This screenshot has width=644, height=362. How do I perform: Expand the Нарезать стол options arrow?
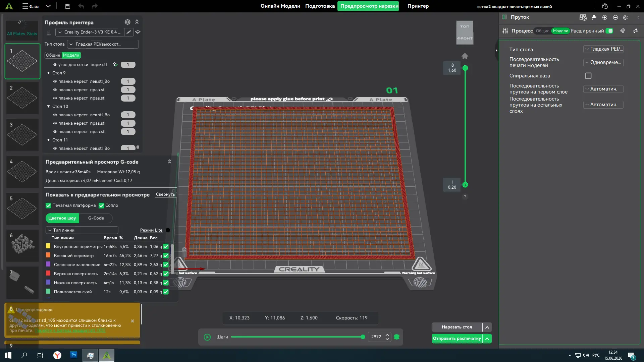pyautogui.click(x=487, y=327)
